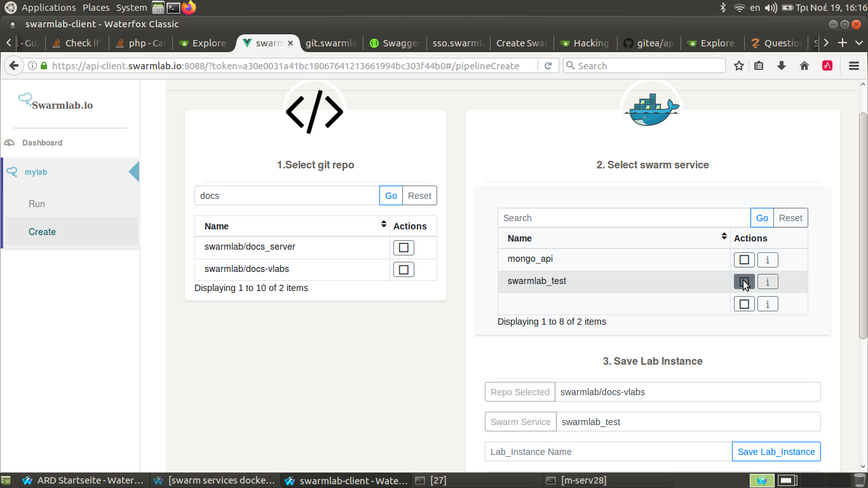
Task: Show site information icon in address bar
Action: pos(32,66)
